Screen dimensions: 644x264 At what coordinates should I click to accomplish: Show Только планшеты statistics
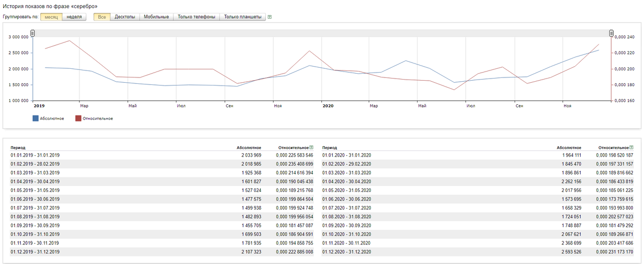click(243, 17)
